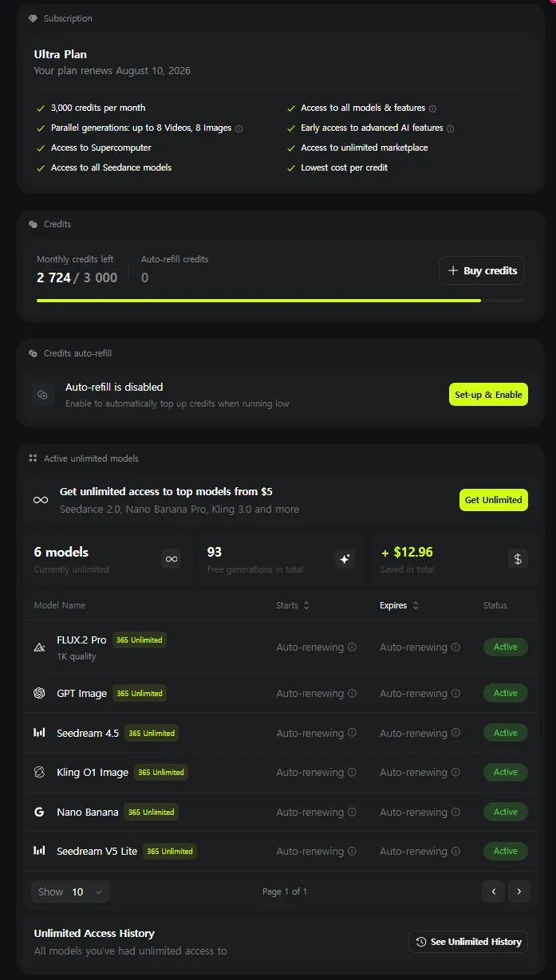556x980 pixels.
Task: Sort table by Starts column
Action: [293, 605]
